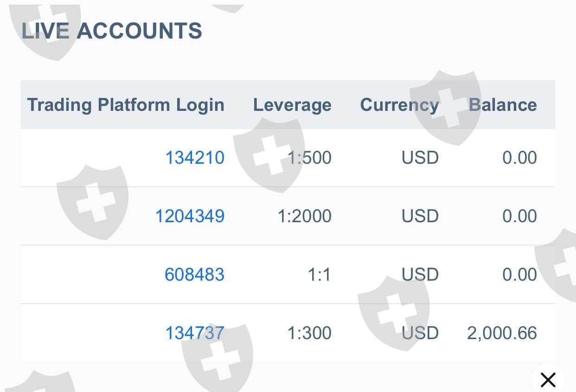Click USD currency in account 1204349 row
This screenshot has height=392, width=576.
point(420,216)
